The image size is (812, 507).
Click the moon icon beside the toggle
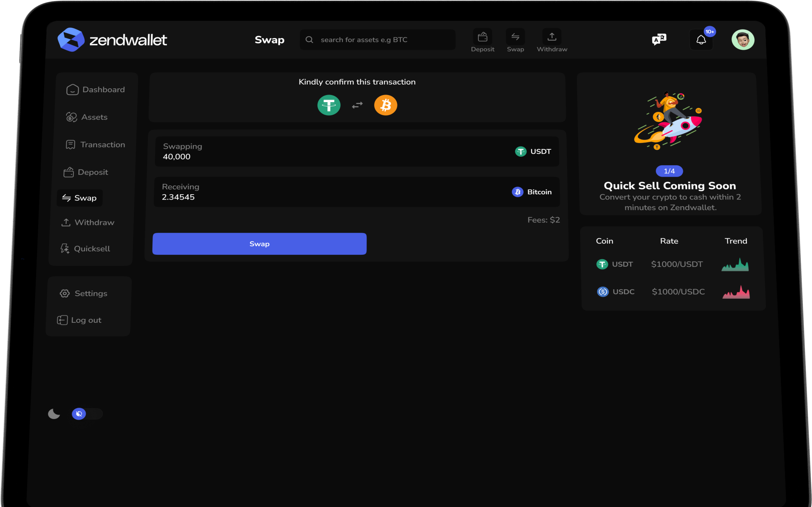(54, 414)
